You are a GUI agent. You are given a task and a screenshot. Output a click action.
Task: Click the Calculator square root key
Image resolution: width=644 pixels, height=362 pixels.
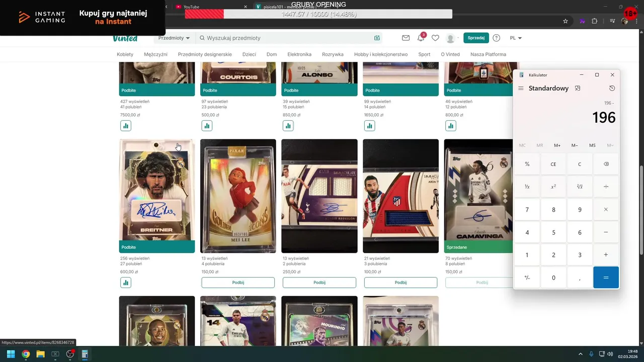click(580, 187)
